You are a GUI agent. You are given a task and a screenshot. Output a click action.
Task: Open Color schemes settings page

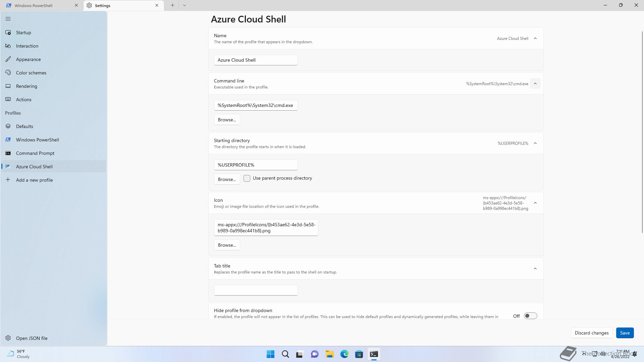point(54,73)
